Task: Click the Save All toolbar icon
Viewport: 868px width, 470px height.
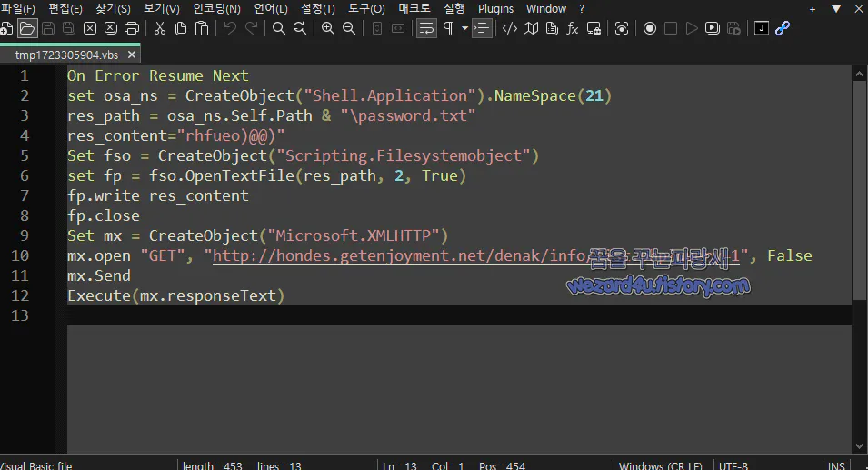Action: tap(69, 28)
